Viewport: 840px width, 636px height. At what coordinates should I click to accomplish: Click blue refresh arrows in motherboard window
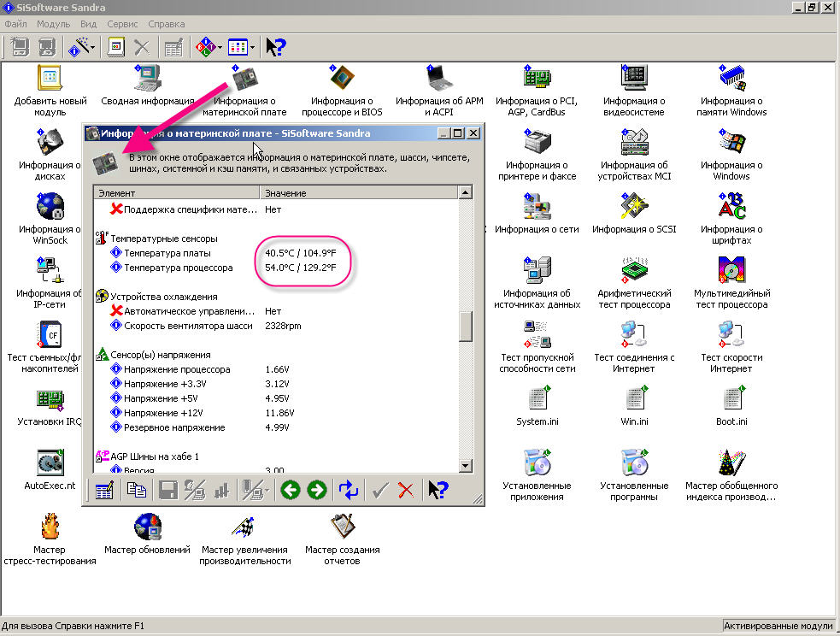pos(348,490)
